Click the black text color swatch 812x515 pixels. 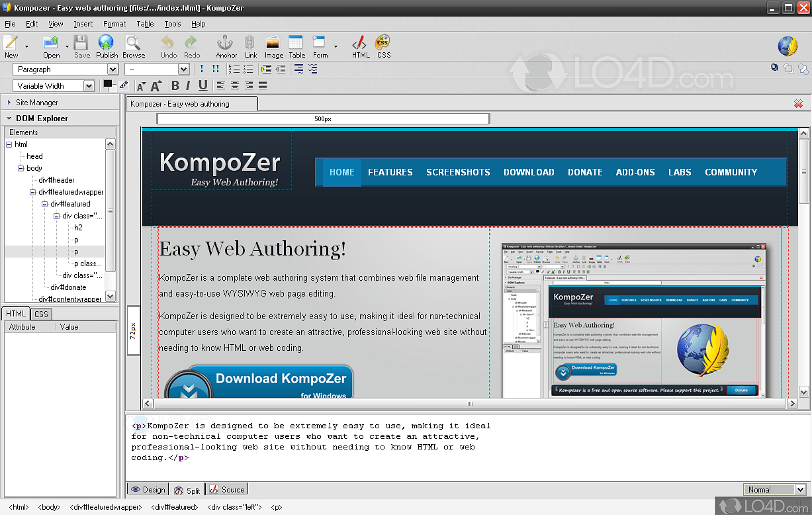coord(107,84)
